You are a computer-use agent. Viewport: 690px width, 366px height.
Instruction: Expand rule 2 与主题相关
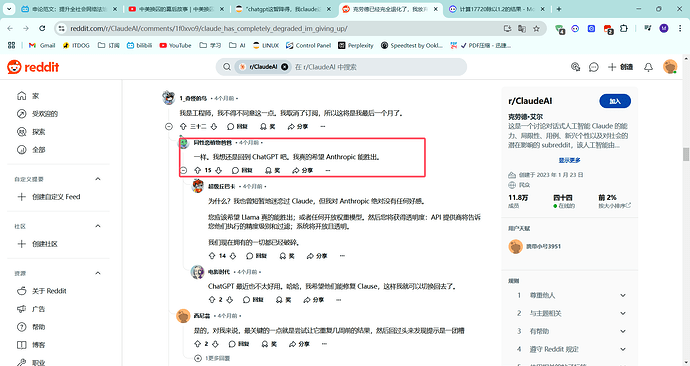tap(623, 313)
